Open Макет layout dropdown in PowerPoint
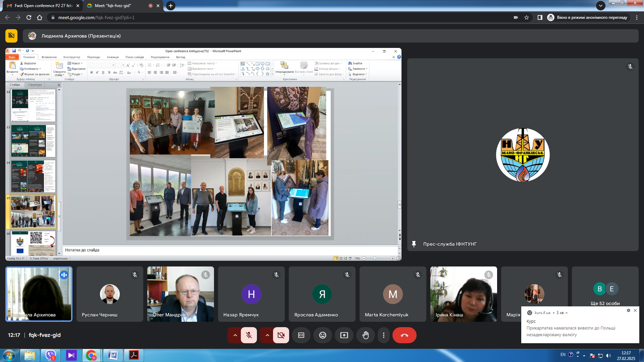 point(75,63)
